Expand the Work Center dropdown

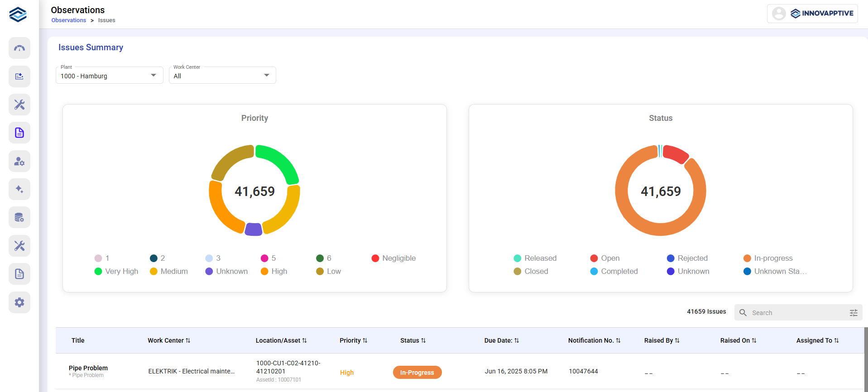[x=222, y=76]
